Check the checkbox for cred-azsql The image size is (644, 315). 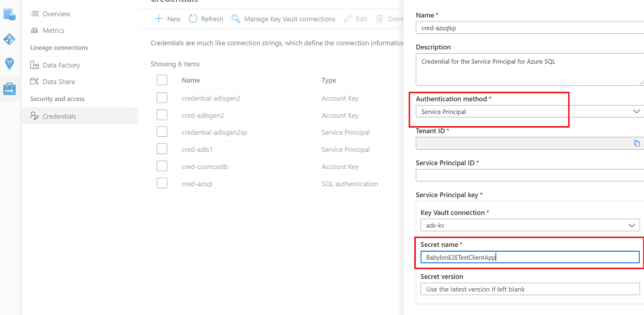(x=162, y=183)
